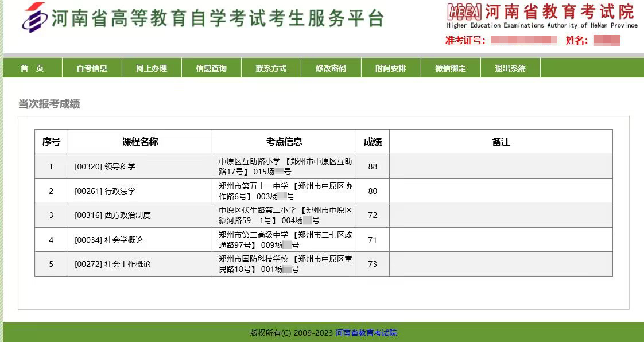Open 联系方式 page
Viewport: 644px width, 342px height.
(271, 68)
